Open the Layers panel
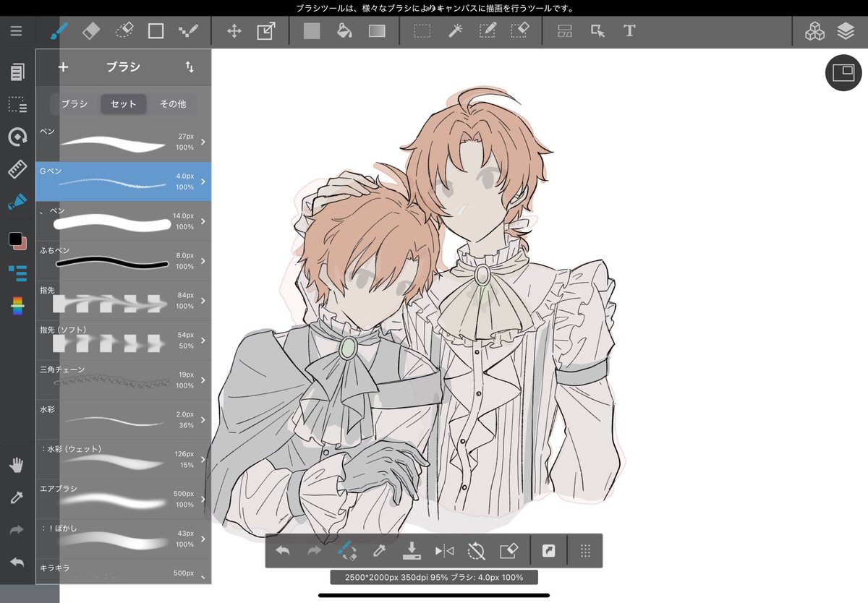This screenshot has width=868, height=603. (x=846, y=31)
